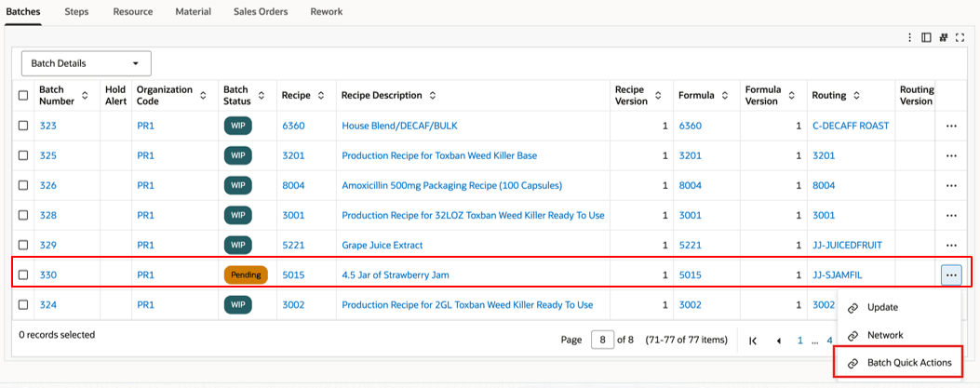Click the page number input field
Screen dimensions: 980x388
(602, 341)
